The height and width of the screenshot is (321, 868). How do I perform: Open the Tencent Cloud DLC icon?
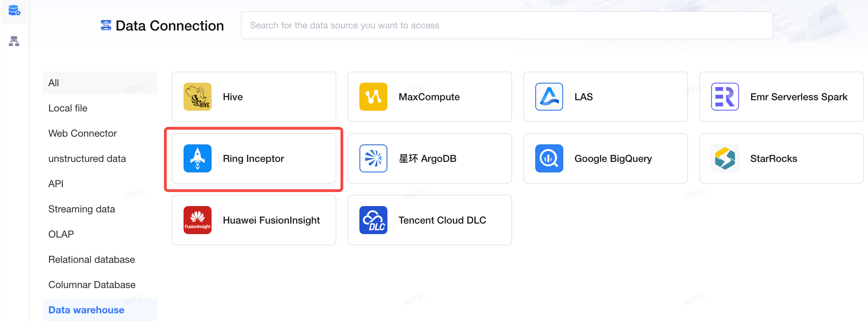coord(373,220)
